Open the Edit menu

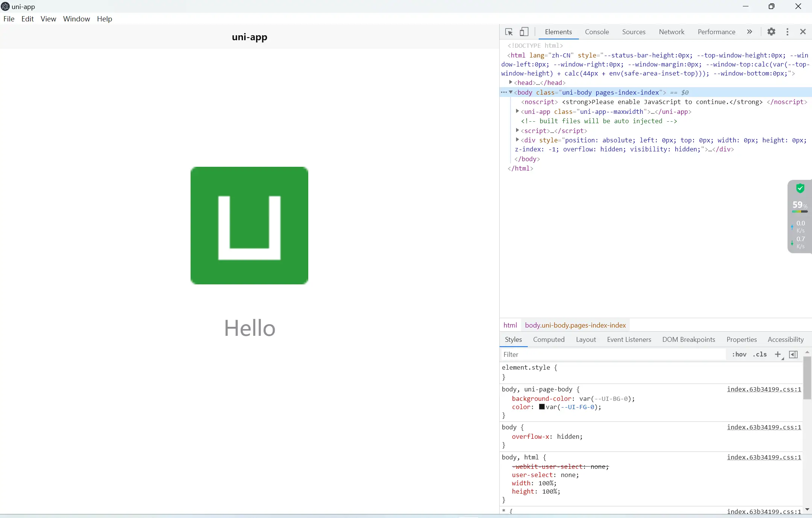pos(27,19)
